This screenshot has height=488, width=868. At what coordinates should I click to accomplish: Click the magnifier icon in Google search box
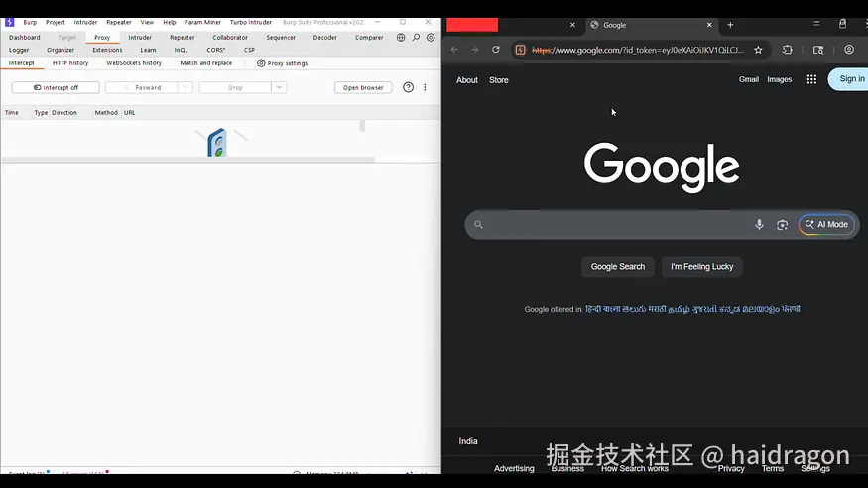coord(478,224)
